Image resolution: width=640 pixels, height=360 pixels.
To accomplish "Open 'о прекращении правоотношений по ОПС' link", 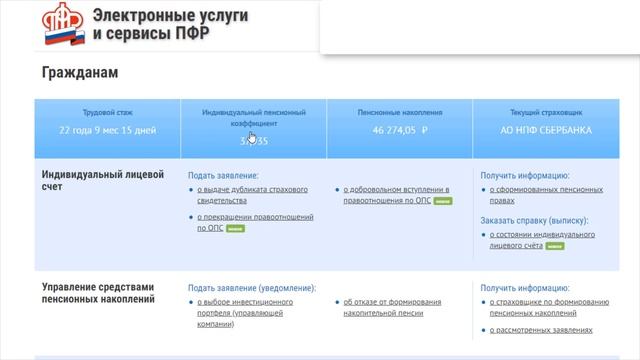I will [255, 222].
